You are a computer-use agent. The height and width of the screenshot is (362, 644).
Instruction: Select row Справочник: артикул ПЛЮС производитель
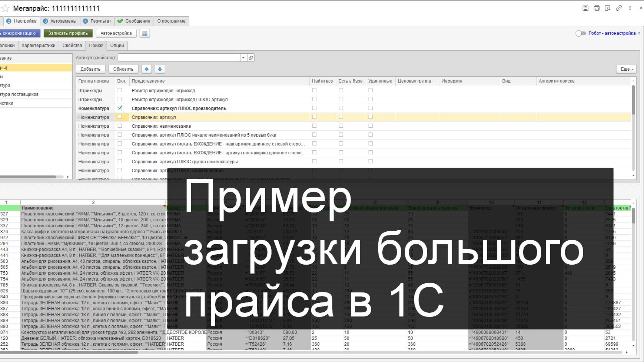pyautogui.click(x=353, y=108)
